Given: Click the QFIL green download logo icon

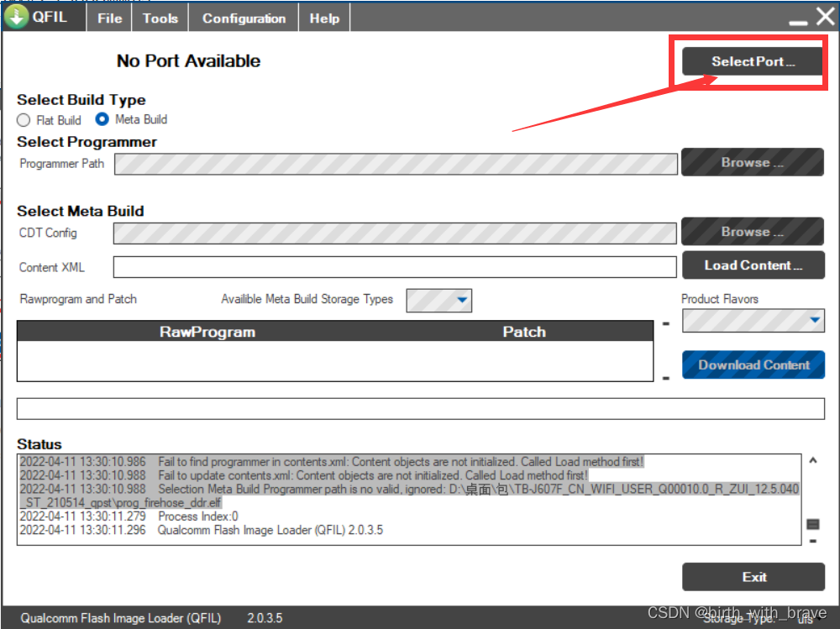Looking at the screenshot, I should coord(16,17).
